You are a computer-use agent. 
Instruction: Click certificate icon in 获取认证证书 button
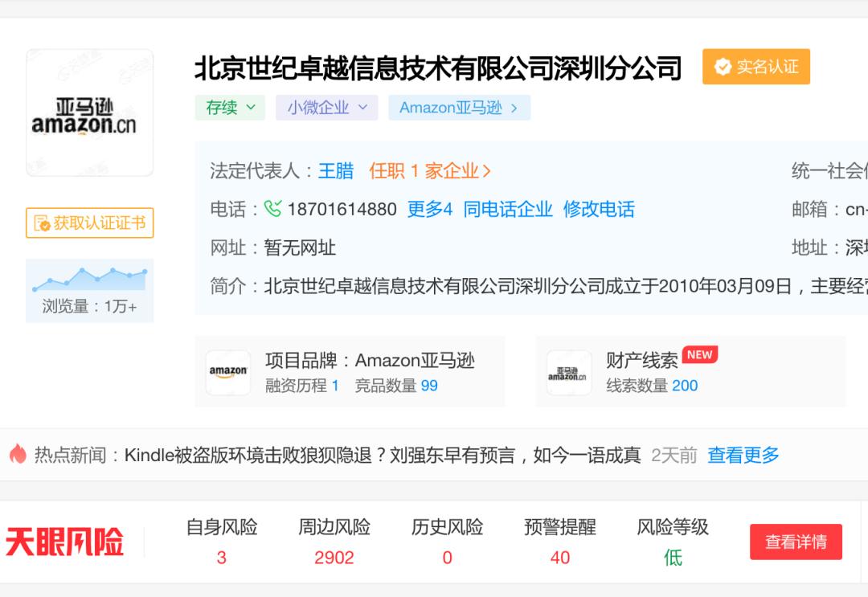(x=42, y=223)
